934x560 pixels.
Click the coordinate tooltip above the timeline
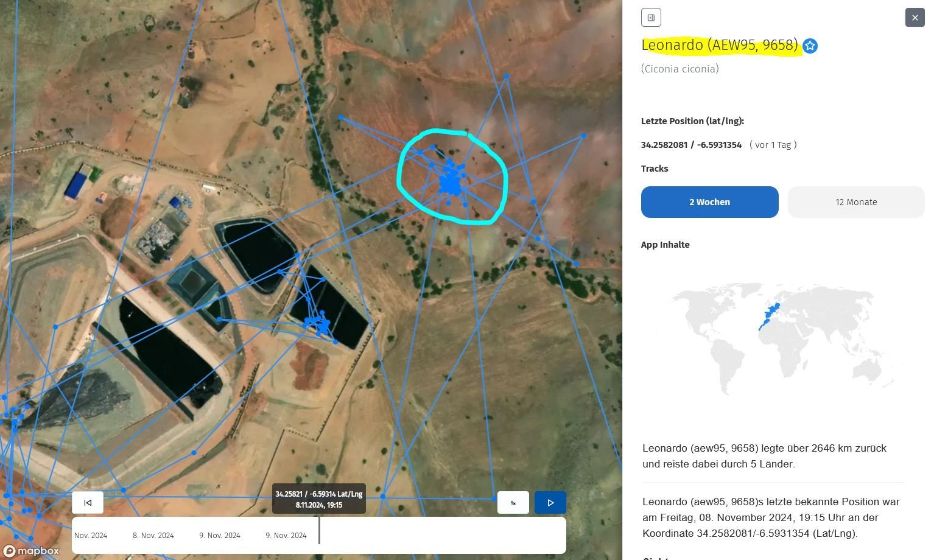pos(318,499)
